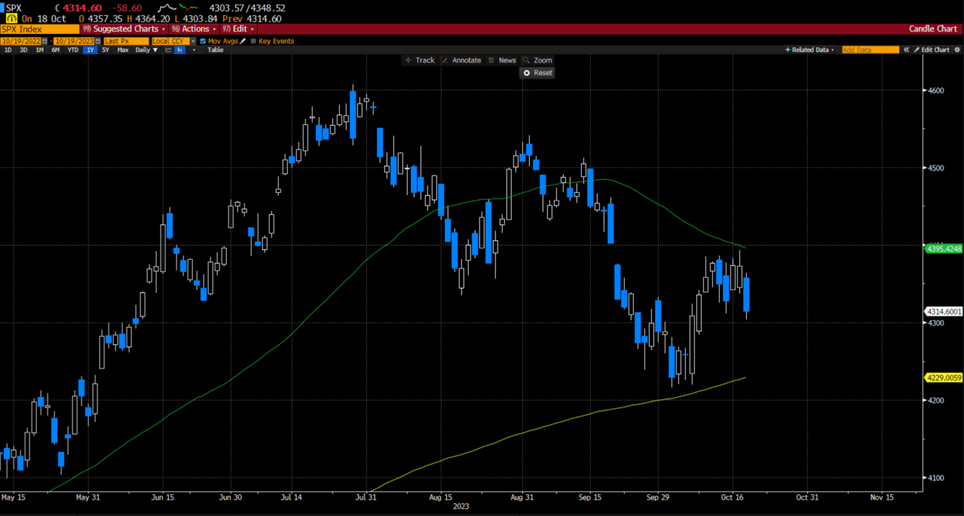This screenshot has height=516, width=964.
Task: Edit moving averages with pencil icon
Action: (243, 41)
